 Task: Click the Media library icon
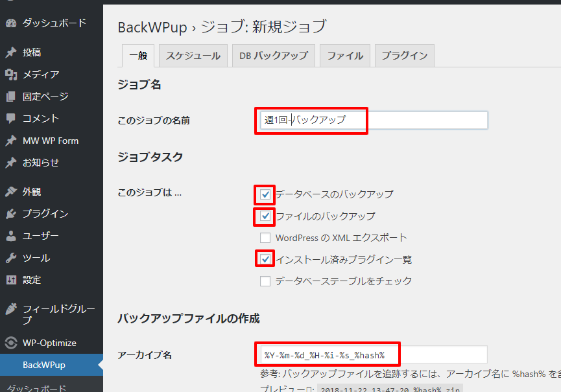pos(11,75)
